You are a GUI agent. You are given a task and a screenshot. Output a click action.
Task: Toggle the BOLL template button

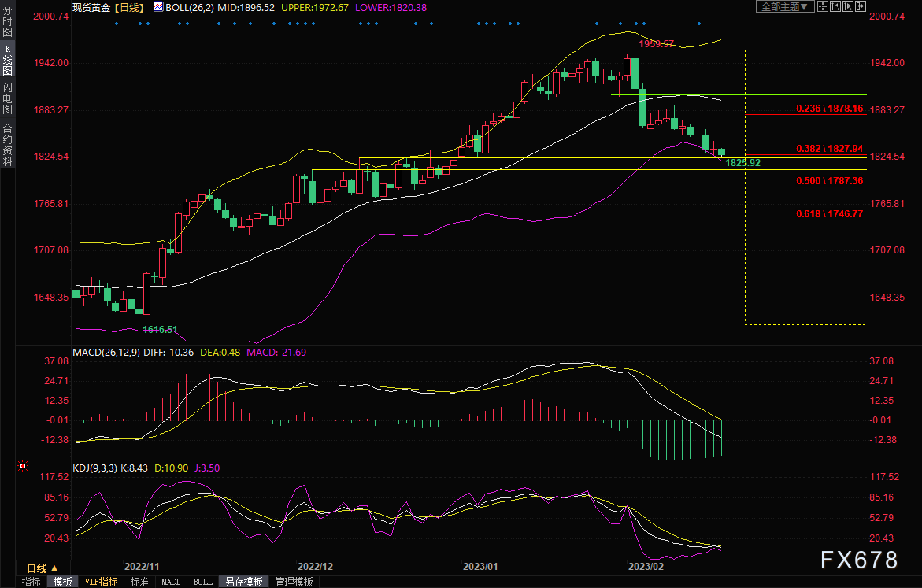(x=202, y=582)
